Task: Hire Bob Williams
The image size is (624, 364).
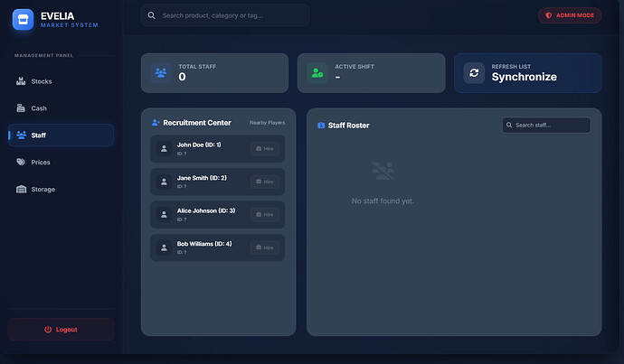Action: 265,247
